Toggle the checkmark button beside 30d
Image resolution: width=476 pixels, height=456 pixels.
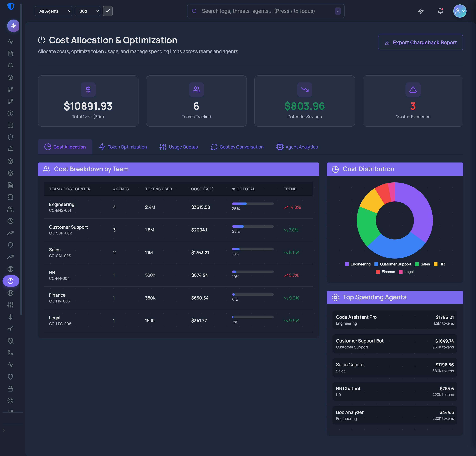click(108, 11)
